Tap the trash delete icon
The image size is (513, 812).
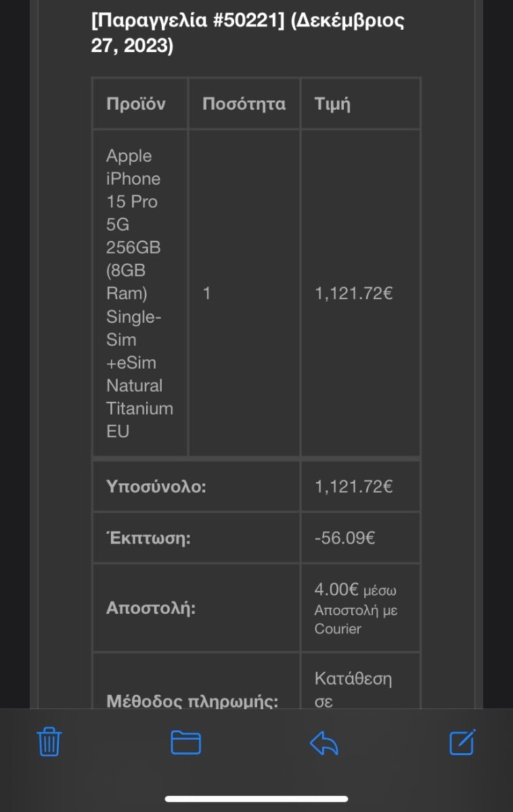pos(49,742)
